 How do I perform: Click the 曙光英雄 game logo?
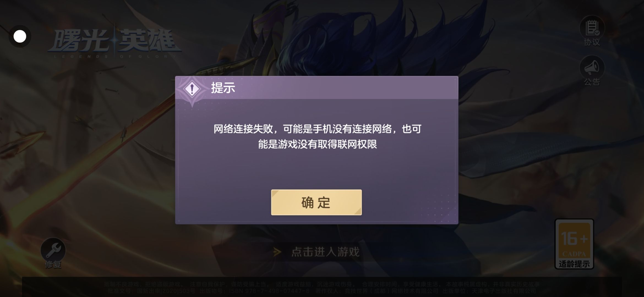tap(114, 42)
